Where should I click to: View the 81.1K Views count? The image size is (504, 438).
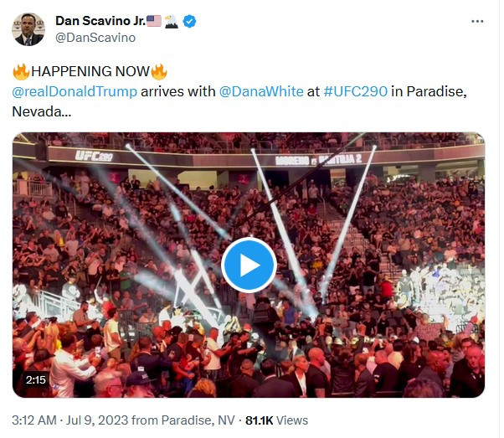278,420
